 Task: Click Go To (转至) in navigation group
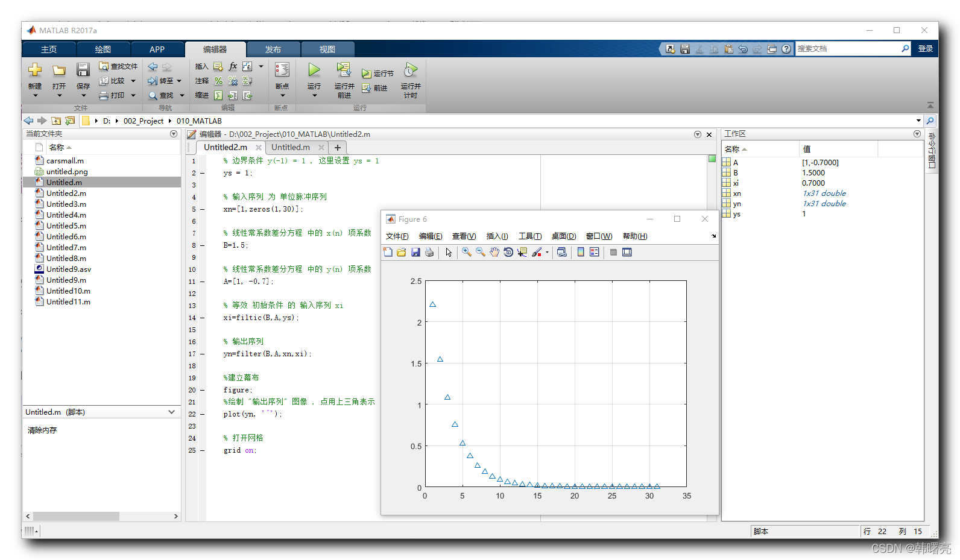160,81
